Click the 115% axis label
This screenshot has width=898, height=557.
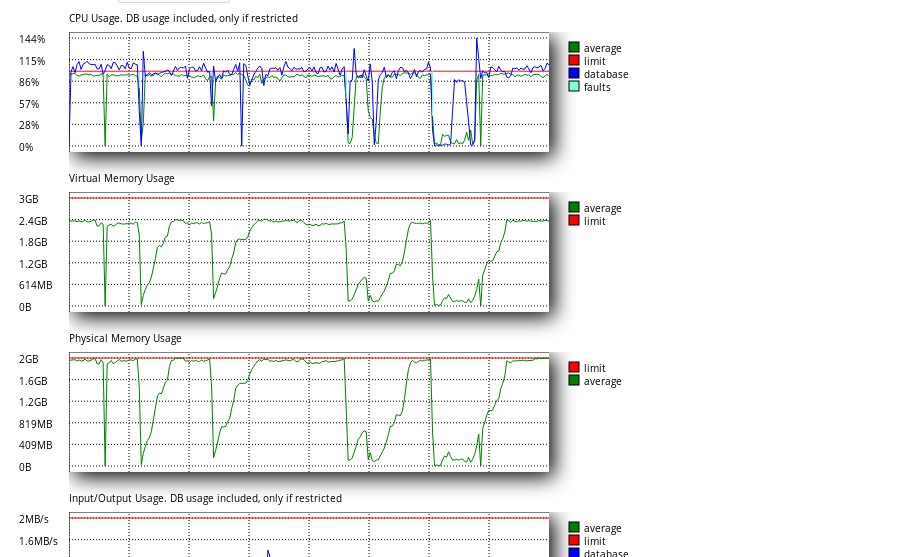32,61
